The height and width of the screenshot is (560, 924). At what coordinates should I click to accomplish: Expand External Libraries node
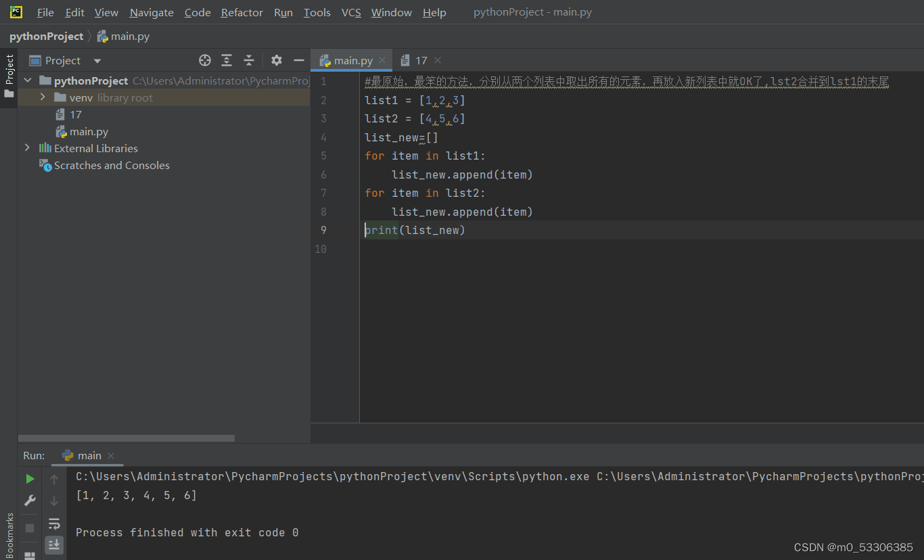point(27,148)
